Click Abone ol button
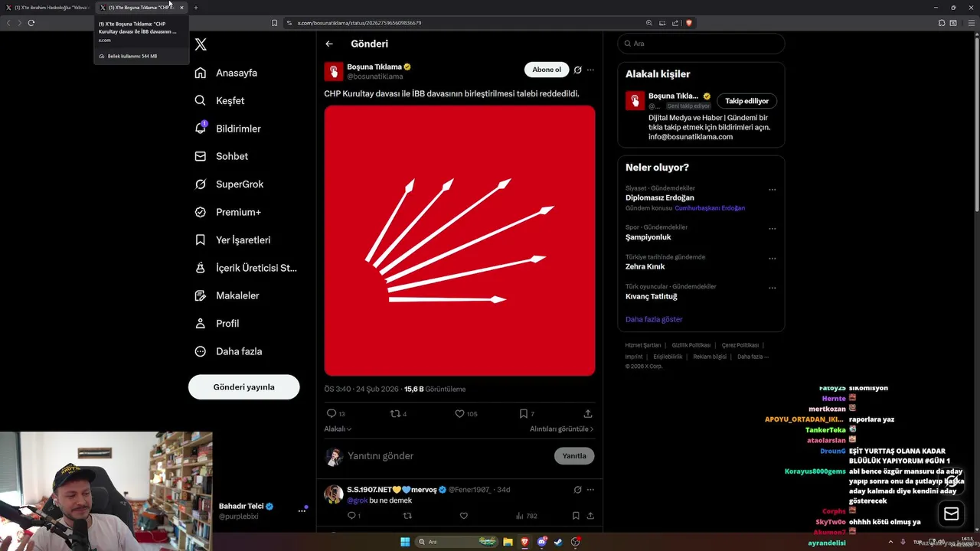The image size is (980, 551). click(547, 70)
